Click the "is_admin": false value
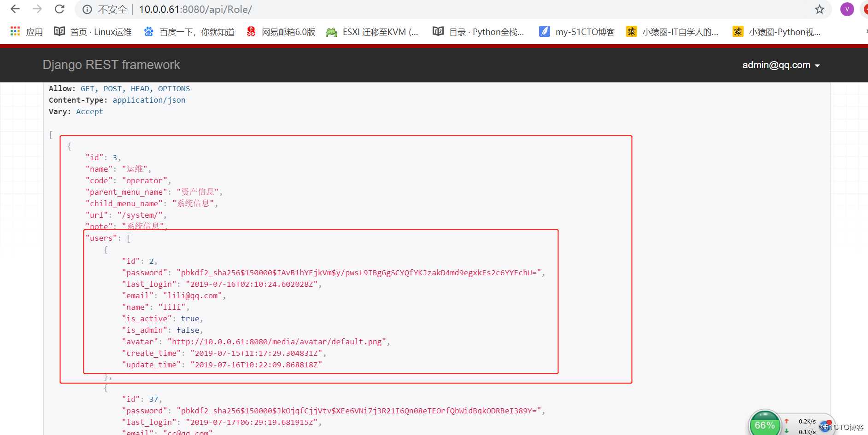The height and width of the screenshot is (435, 868). coord(162,330)
